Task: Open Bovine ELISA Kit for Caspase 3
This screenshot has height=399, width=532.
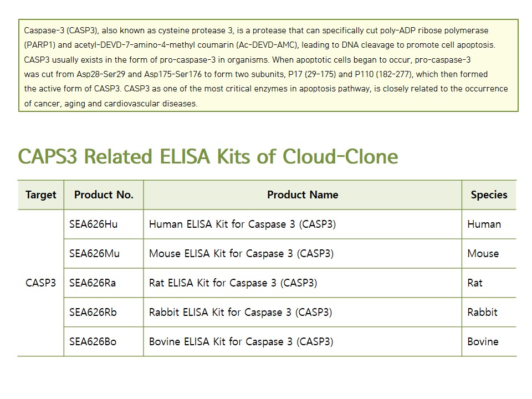Action: tap(241, 342)
